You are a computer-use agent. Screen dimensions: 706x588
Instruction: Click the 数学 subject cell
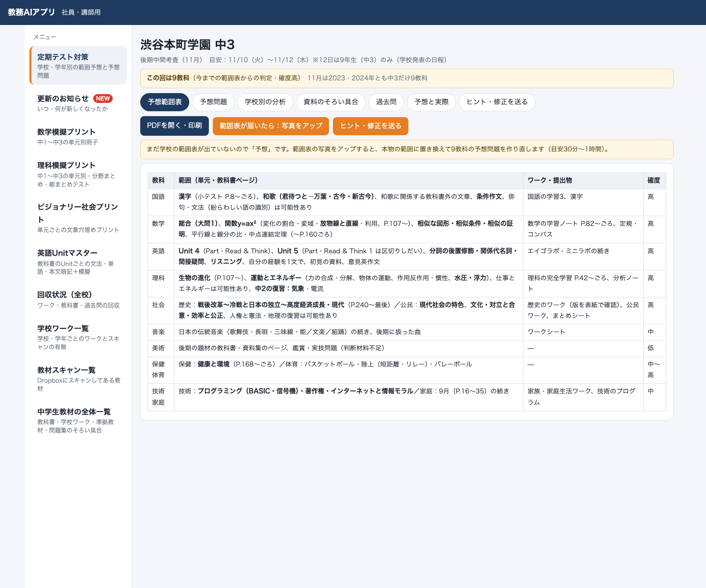pos(161,229)
